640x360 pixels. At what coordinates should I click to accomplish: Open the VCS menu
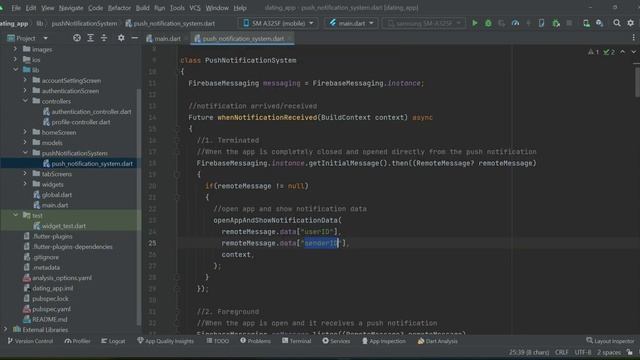click(195, 8)
